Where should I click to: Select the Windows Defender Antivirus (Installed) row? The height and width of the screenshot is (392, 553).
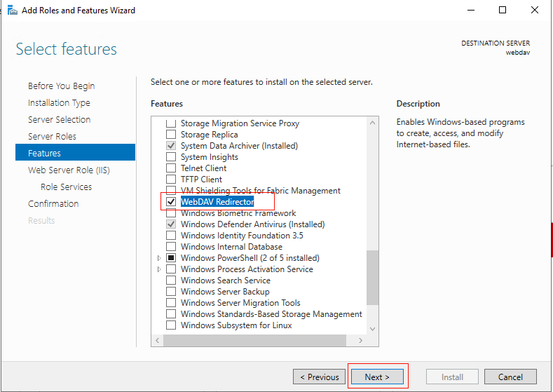(252, 224)
